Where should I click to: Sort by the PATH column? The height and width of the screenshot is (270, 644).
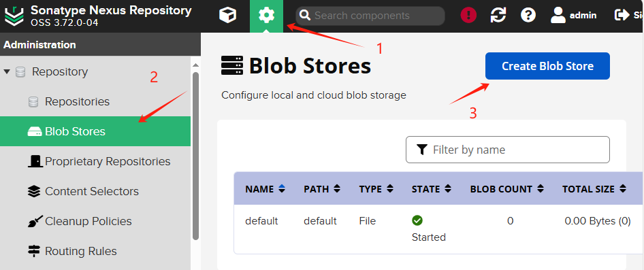click(322, 189)
